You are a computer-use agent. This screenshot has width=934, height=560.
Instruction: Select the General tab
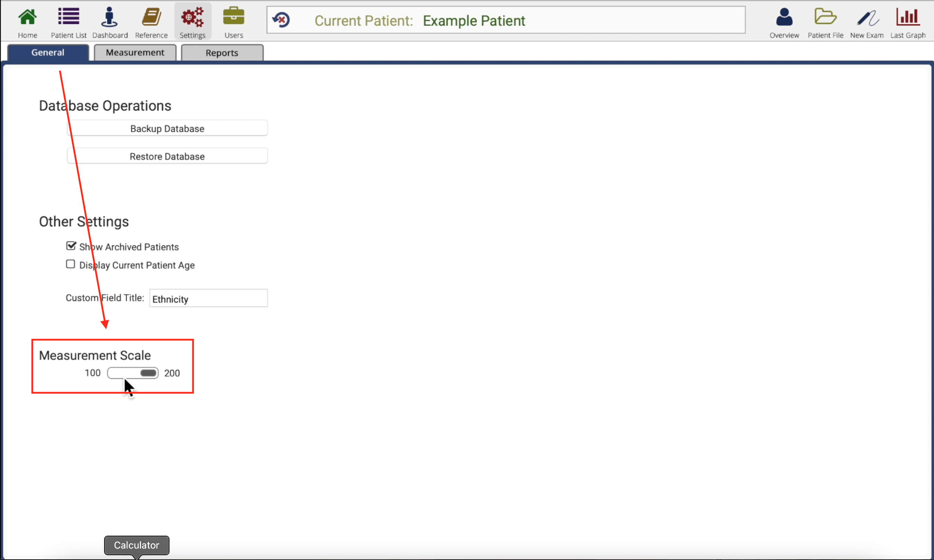(x=48, y=52)
